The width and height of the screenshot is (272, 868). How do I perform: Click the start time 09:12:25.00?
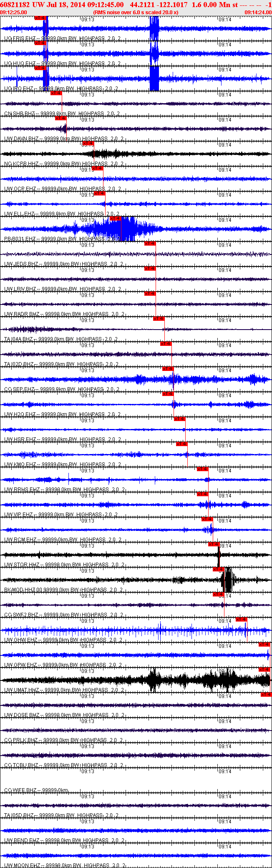14,13
